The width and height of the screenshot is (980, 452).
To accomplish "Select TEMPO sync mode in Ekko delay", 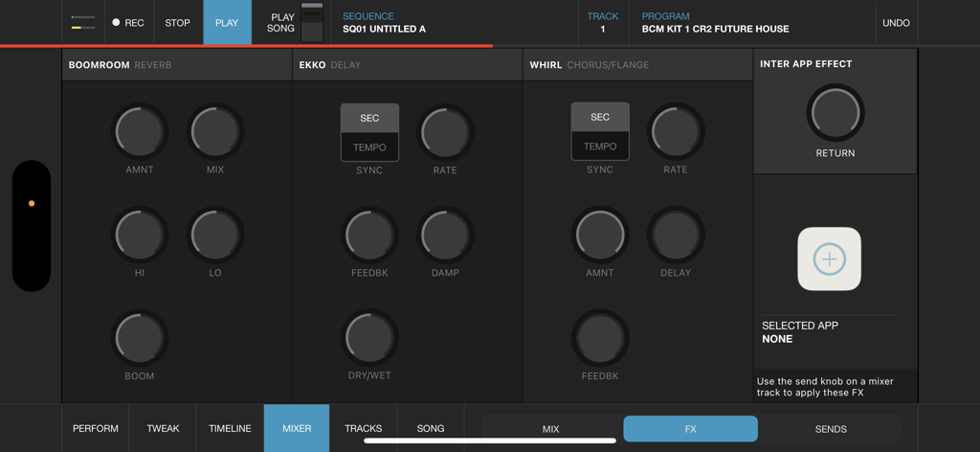I will [x=369, y=147].
